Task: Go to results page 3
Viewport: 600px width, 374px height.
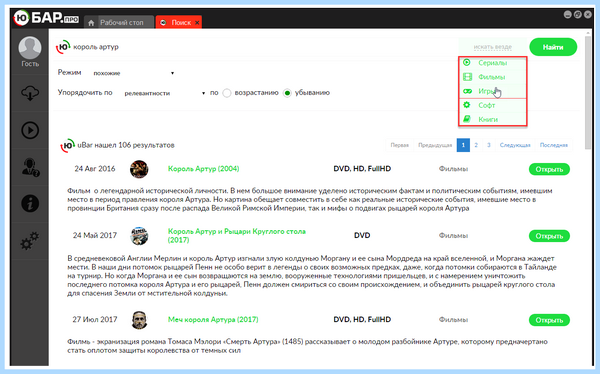Action: point(489,145)
